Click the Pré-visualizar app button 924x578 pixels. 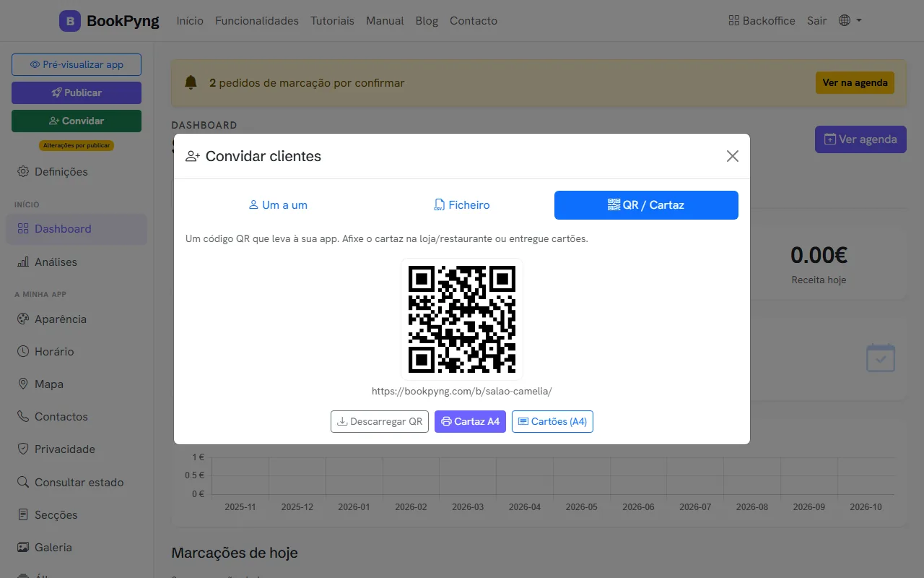click(x=77, y=64)
